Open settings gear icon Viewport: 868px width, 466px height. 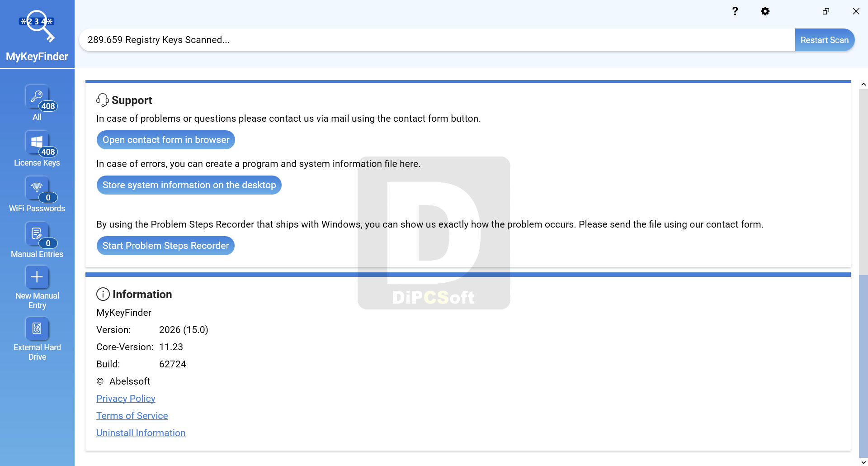click(765, 11)
